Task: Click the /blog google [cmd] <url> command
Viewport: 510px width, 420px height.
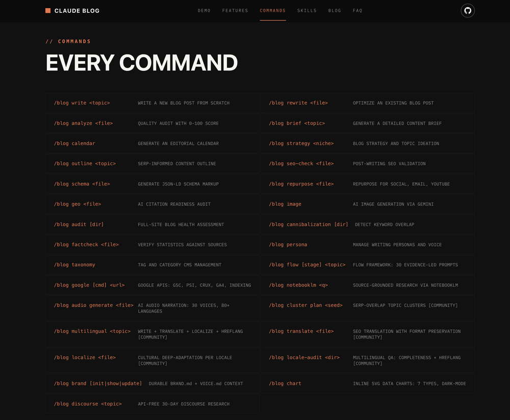Action: click(89, 285)
